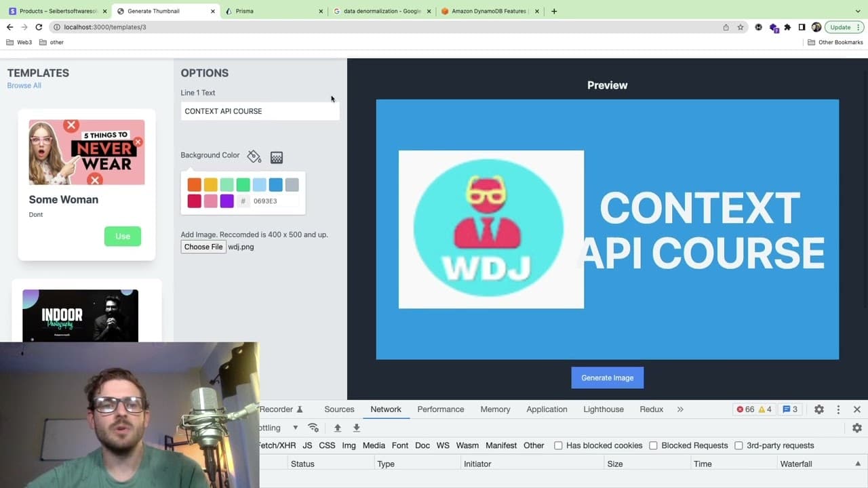
Task: Pick the crimson red color swatch
Action: click(x=195, y=201)
